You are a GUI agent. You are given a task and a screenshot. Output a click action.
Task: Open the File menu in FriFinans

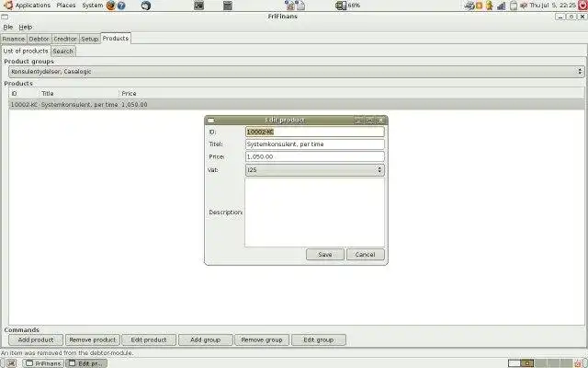[x=8, y=27]
